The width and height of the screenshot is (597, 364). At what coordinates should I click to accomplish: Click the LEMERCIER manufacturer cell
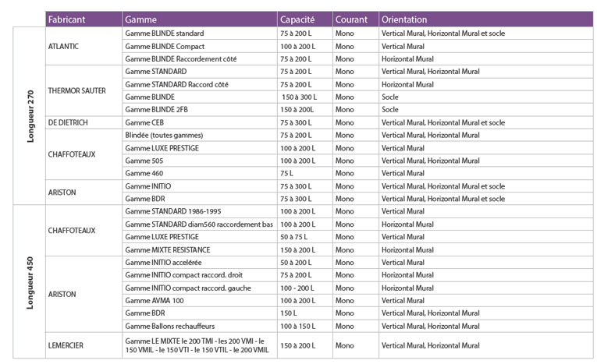[x=84, y=345]
